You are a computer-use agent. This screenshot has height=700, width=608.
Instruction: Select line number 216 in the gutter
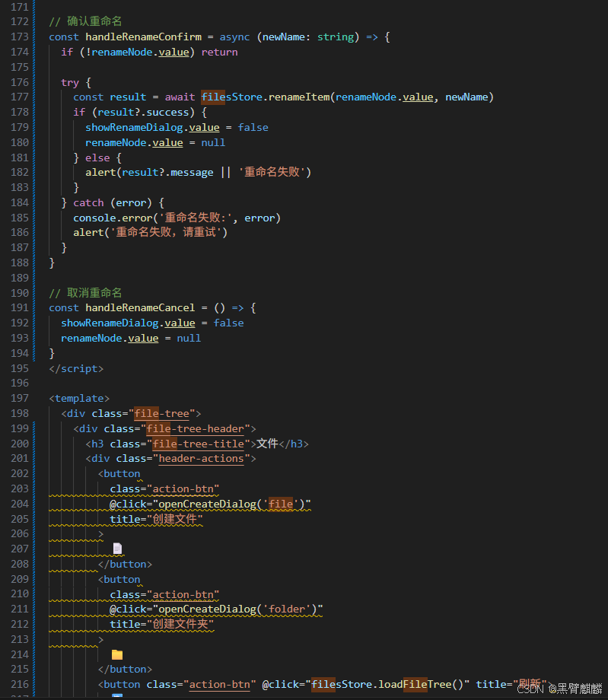[20, 685]
